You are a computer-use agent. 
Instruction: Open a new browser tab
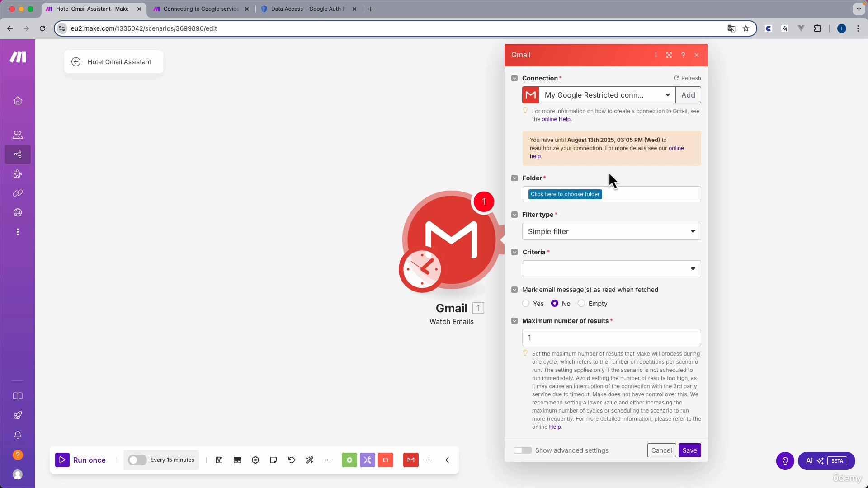371,9
